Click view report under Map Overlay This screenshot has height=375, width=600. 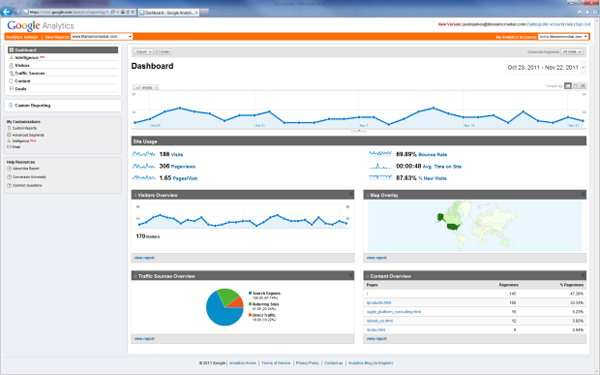pyautogui.click(x=377, y=258)
